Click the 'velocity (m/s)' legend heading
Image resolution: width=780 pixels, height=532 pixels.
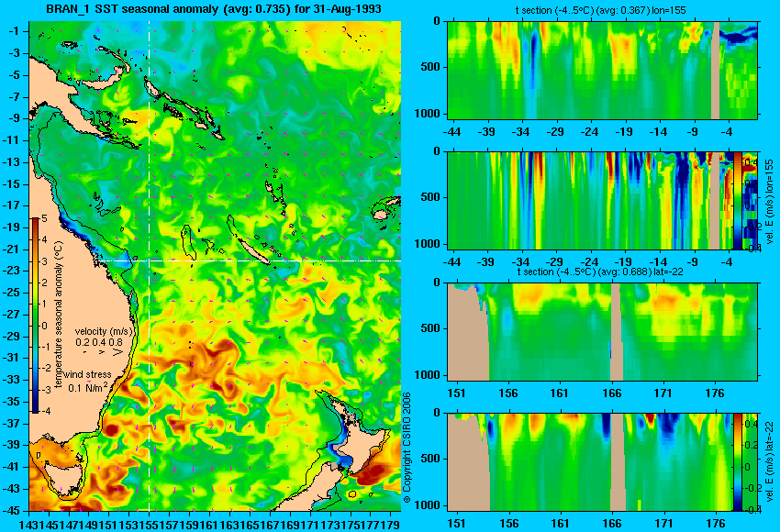point(104,331)
